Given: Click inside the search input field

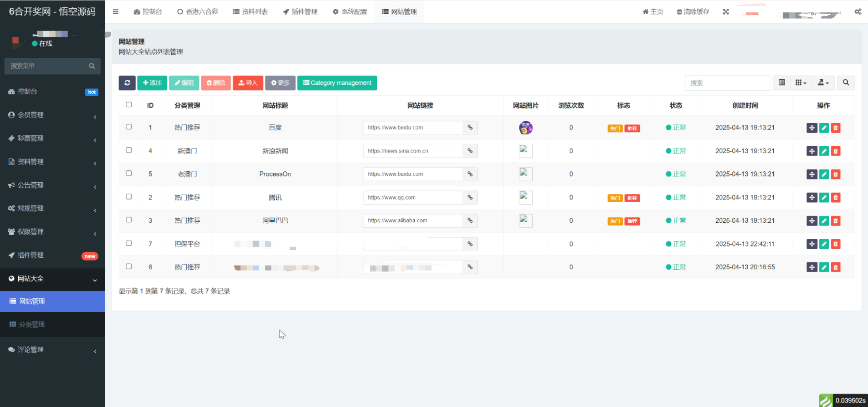Looking at the screenshot, I should click(727, 82).
